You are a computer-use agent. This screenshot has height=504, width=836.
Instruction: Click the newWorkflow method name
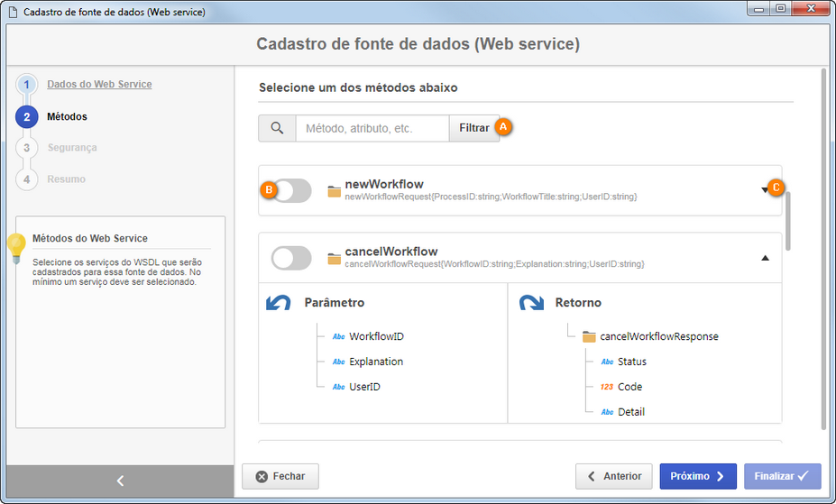[x=384, y=184]
